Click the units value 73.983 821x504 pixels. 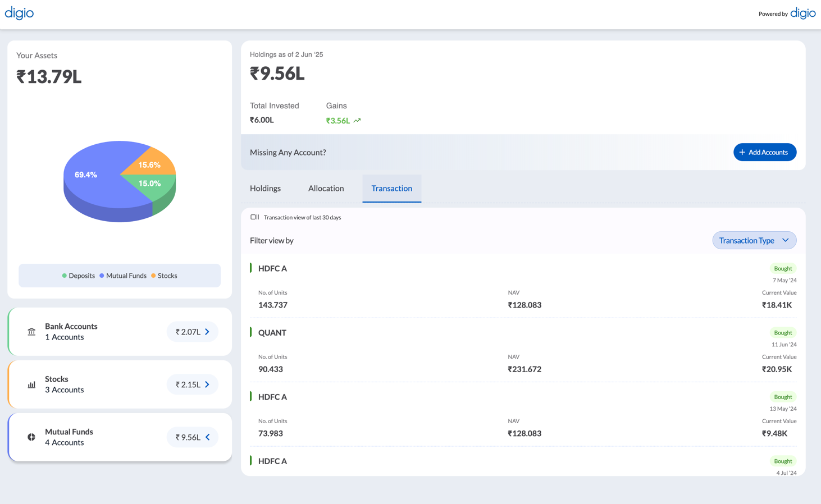271,434
